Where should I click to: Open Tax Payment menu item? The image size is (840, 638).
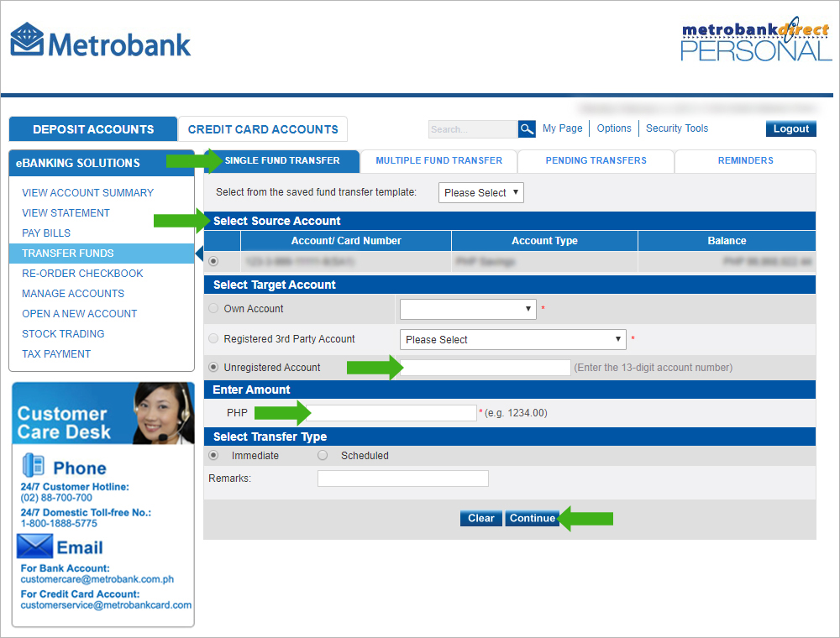tap(55, 354)
